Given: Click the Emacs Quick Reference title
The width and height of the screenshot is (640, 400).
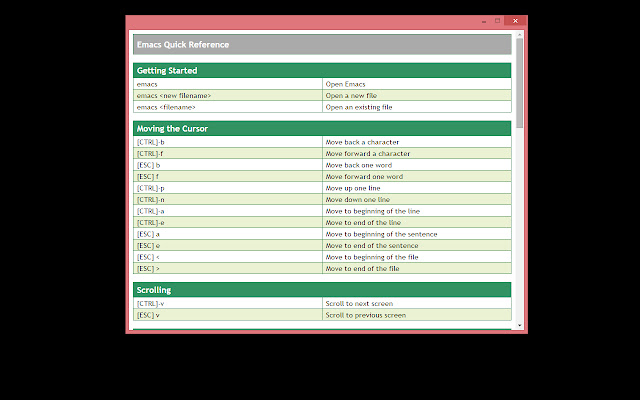Looking at the screenshot, I should [x=183, y=44].
